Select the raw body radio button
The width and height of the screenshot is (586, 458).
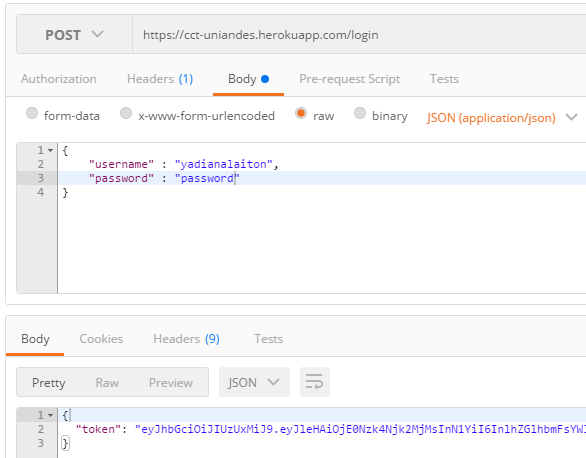(x=301, y=113)
